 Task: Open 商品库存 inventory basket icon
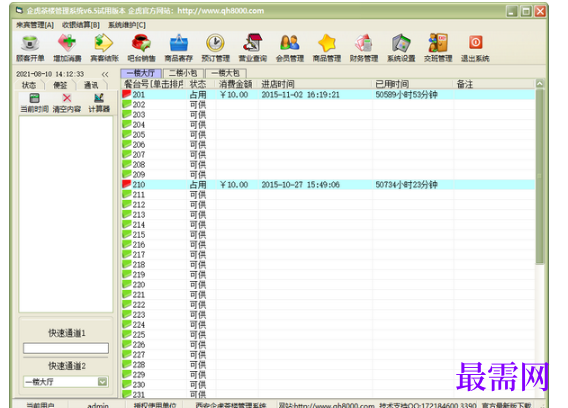tap(179, 48)
